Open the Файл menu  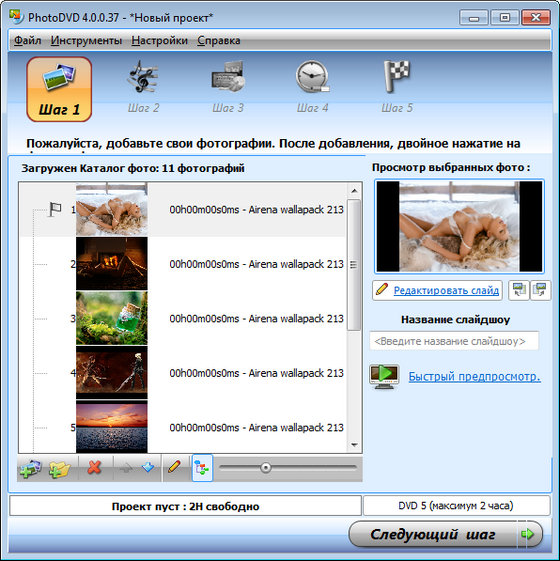pyautogui.click(x=28, y=40)
